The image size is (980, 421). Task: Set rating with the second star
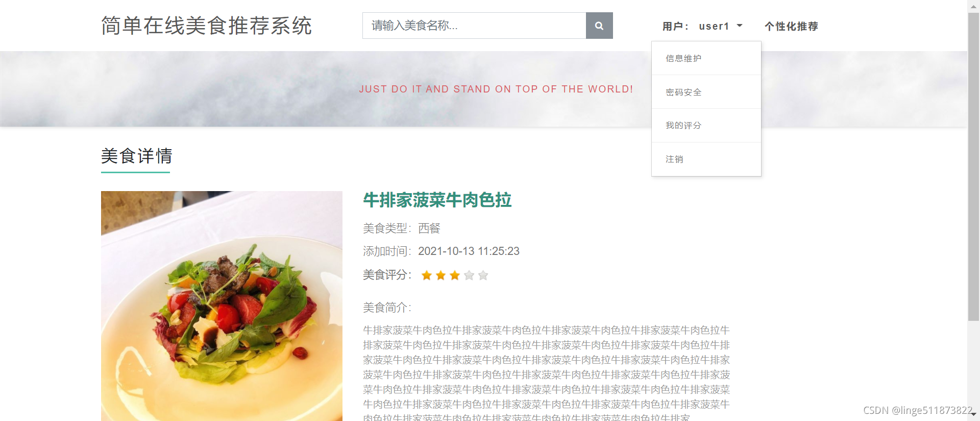(441, 275)
